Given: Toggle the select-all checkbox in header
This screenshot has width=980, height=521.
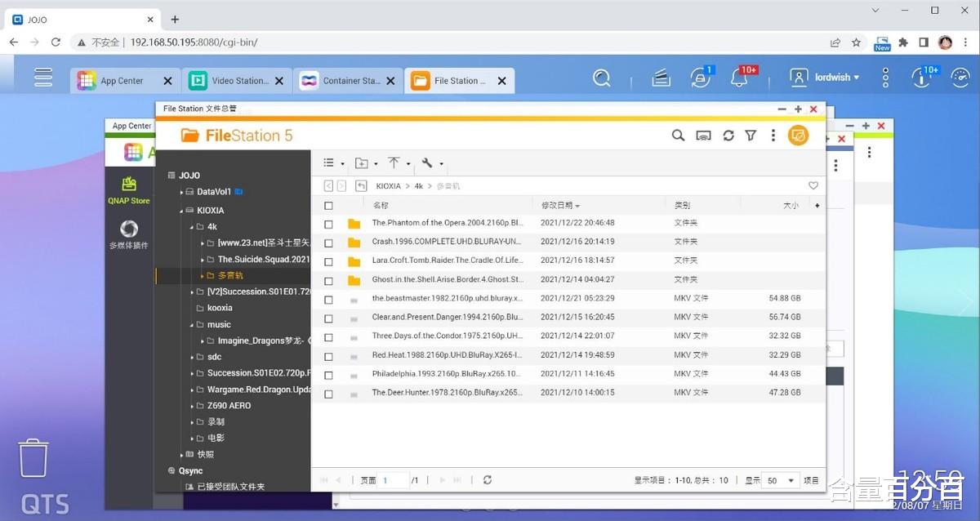Looking at the screenshot, I should point(328,206).
